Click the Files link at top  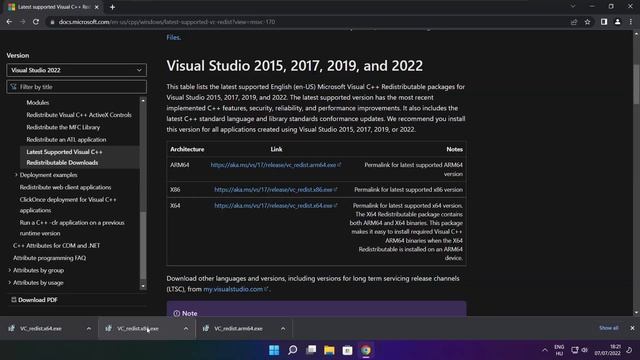[x=173, y=37]
